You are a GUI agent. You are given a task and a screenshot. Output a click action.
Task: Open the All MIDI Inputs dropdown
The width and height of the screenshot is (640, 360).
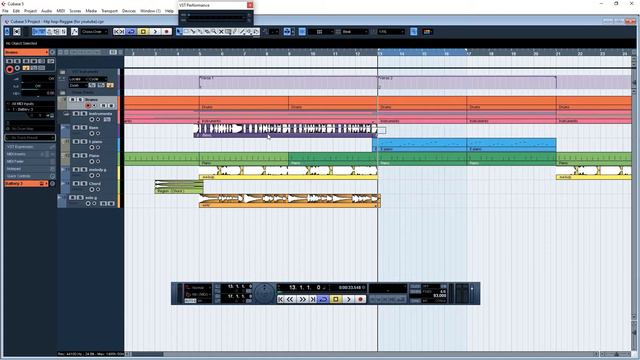pyautogui.click(x=31, y=104)
